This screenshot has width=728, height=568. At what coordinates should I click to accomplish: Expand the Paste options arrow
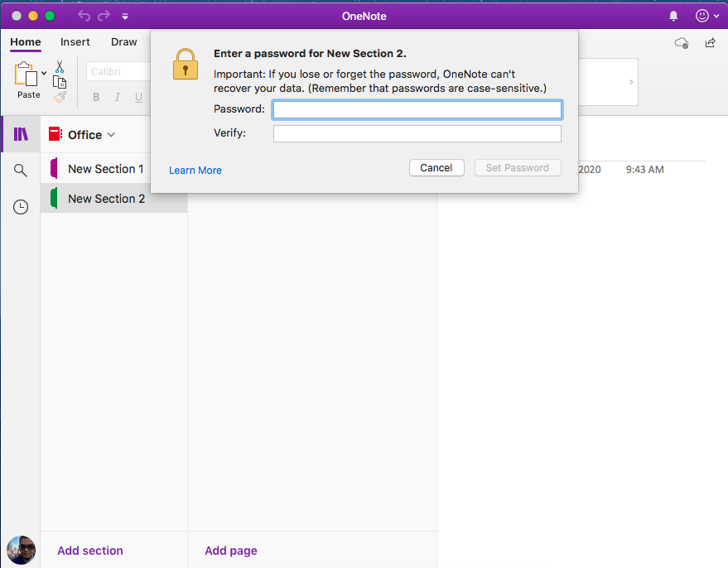[44, 73]
